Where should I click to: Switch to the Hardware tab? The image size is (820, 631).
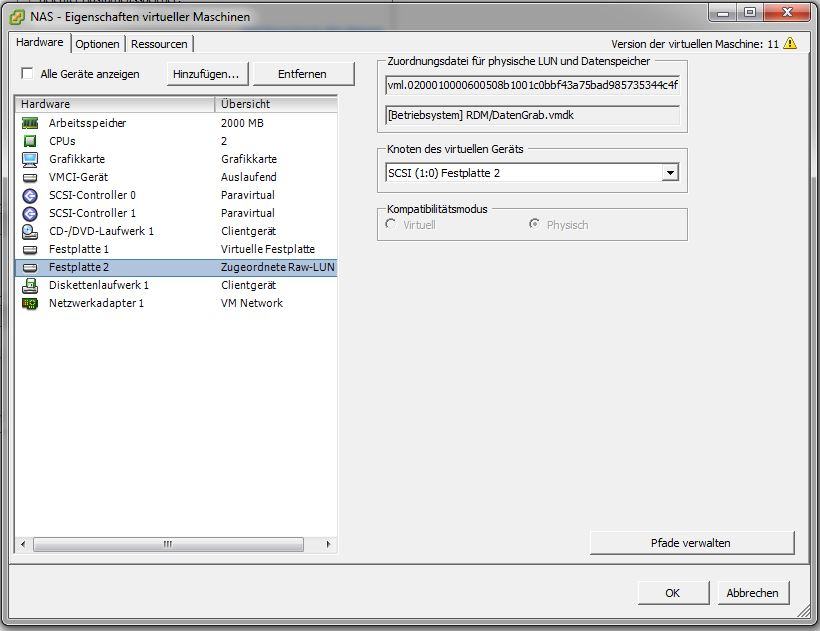pyautogui.click(x=40, y=42)
